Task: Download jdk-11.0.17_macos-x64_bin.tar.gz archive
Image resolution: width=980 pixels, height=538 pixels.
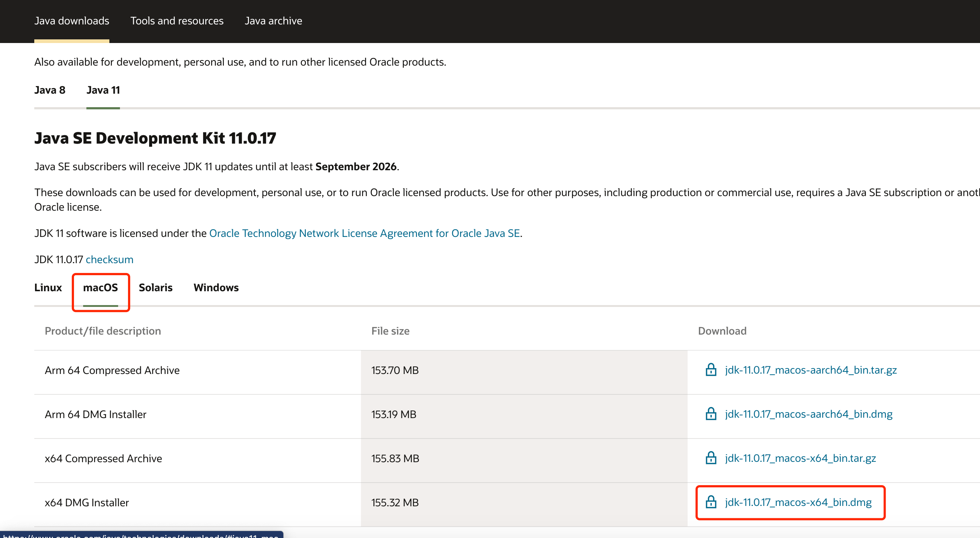Action: tap(800, 458)
